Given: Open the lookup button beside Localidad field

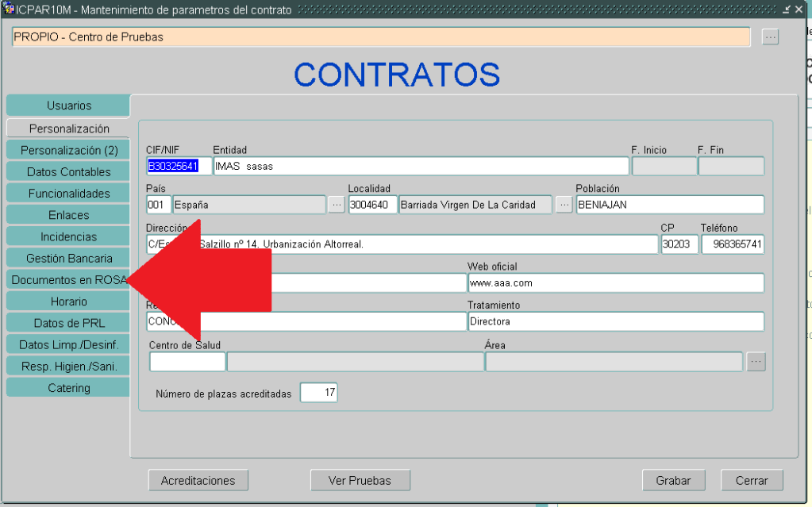Looking at the screenshot, I should coord(564,205).
